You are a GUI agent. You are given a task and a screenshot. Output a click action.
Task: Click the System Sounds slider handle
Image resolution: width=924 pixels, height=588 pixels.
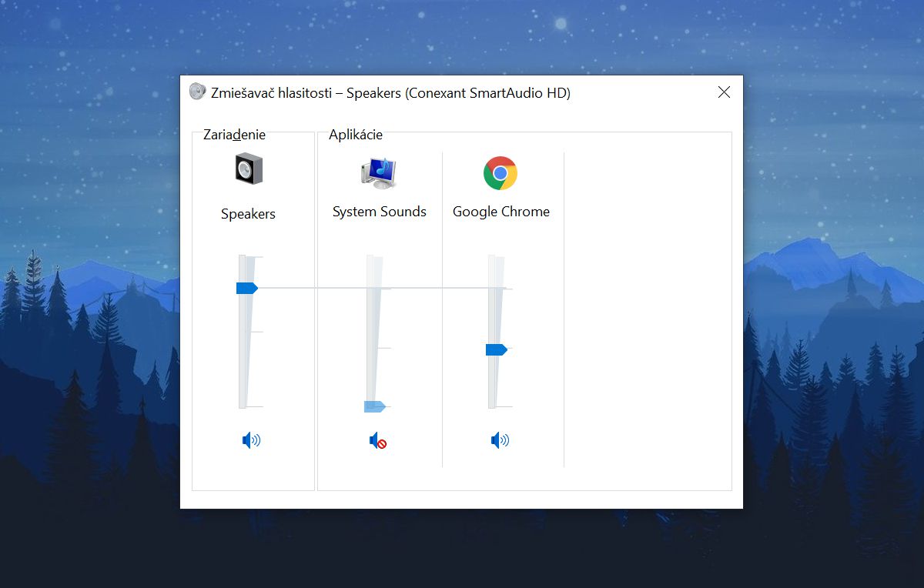point(374,406)
